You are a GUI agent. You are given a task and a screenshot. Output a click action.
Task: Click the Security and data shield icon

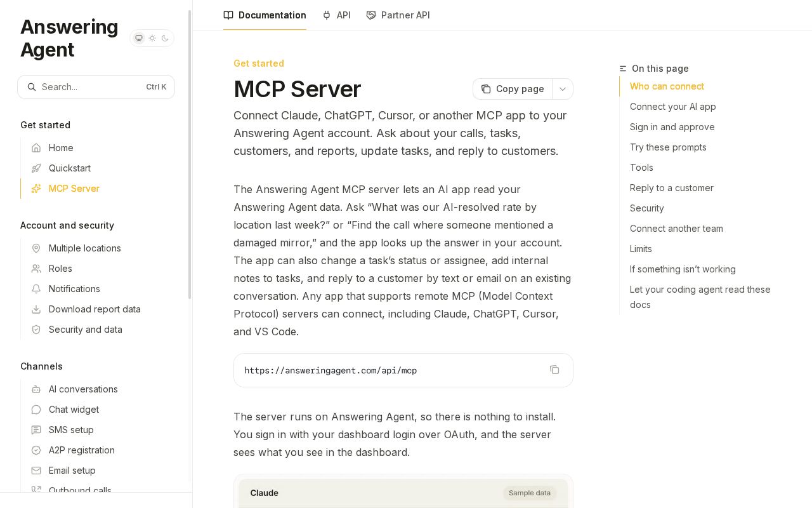click(x=36, y=330)
